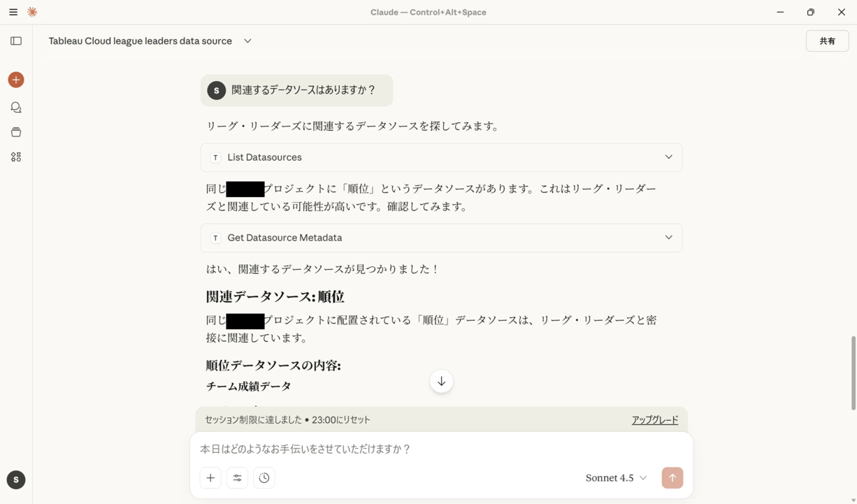Open the アップグレード upgrade link
The image size is (857, 504).
tap(654, 419)
